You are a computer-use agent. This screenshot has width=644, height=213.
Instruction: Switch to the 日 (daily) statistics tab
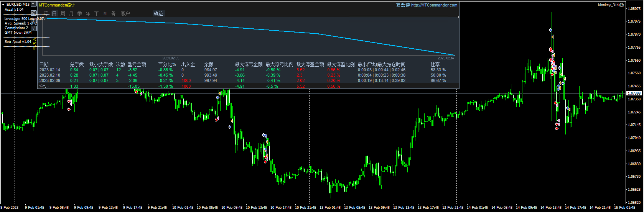54,13
